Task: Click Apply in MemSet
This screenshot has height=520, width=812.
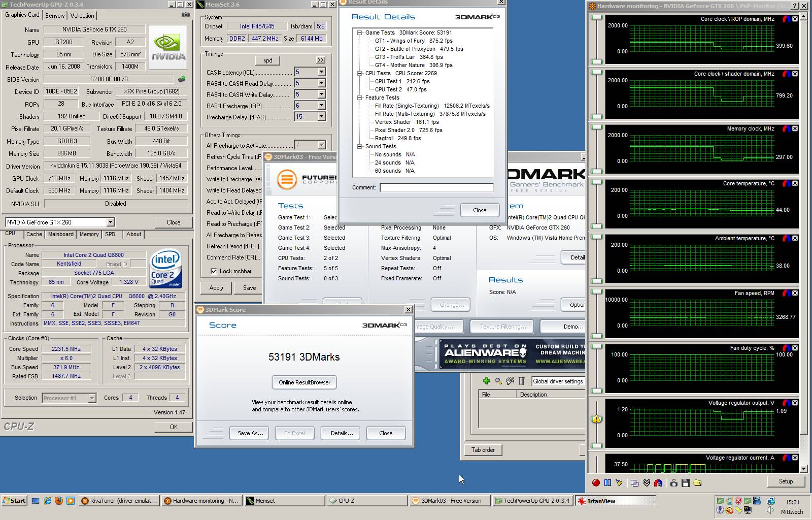Action: pyautogui.click(x=216, y=288)
